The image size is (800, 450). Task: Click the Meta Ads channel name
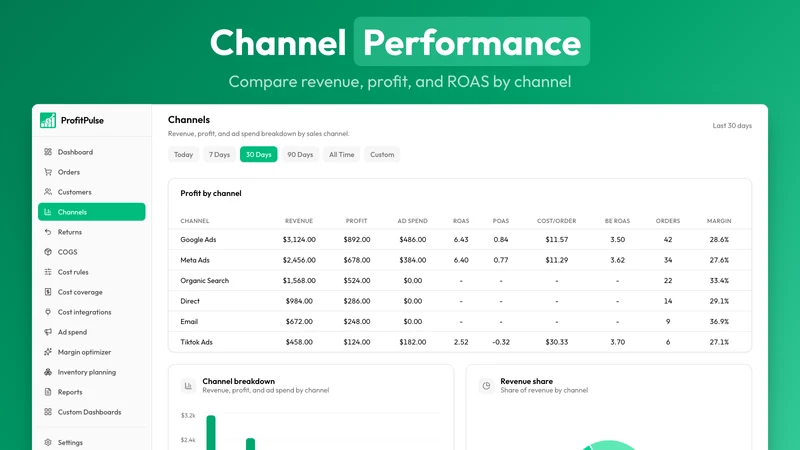(x=195, y=260)
